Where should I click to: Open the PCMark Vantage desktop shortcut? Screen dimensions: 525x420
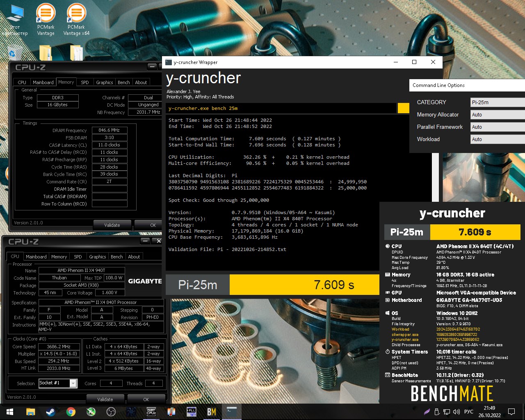click(46, 20)
